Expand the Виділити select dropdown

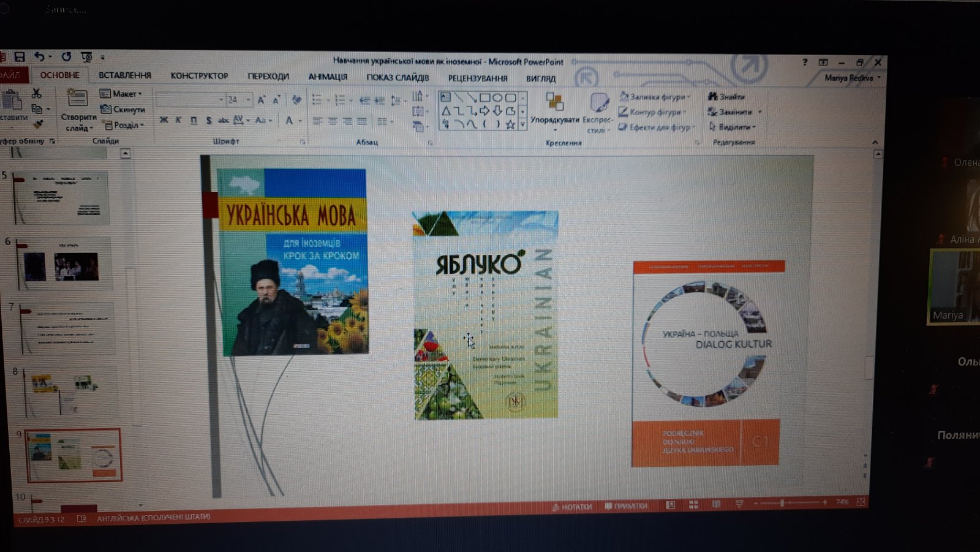click(733, 127)
